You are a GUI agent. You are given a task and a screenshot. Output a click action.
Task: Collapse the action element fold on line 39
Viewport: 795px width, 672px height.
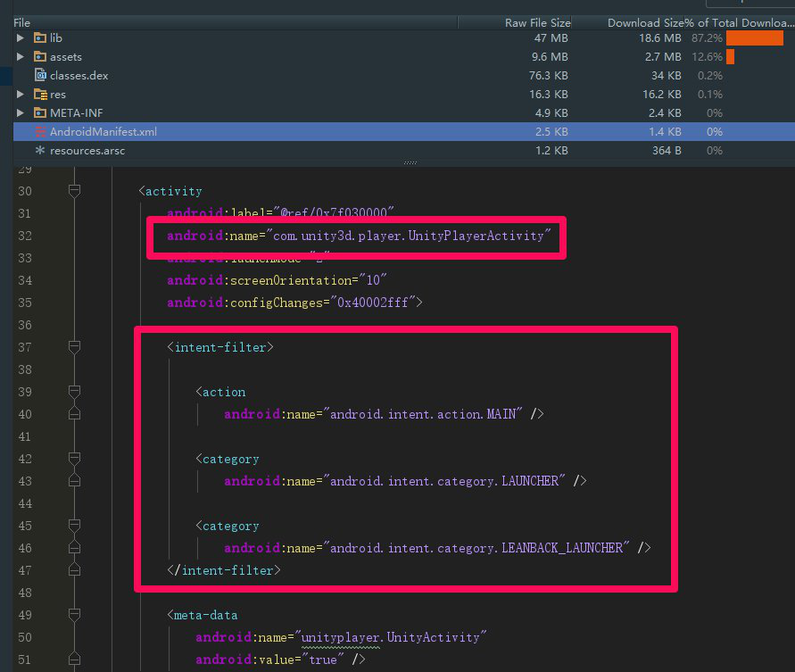[x=74, y=391]
